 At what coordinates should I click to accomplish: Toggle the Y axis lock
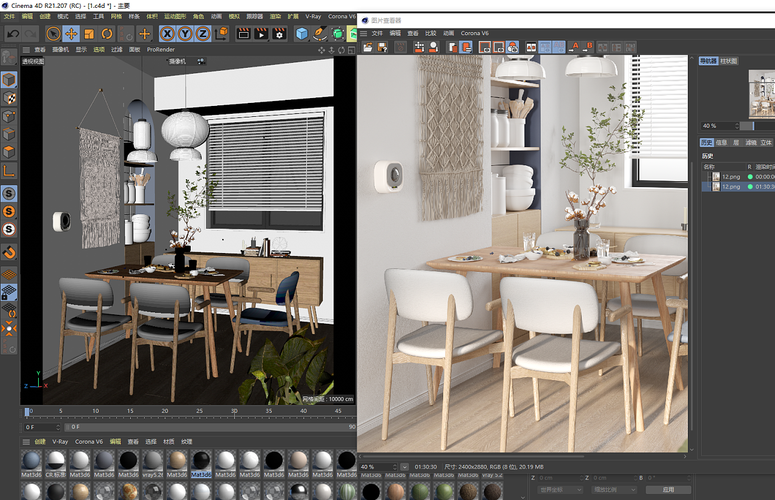[185, 33]
